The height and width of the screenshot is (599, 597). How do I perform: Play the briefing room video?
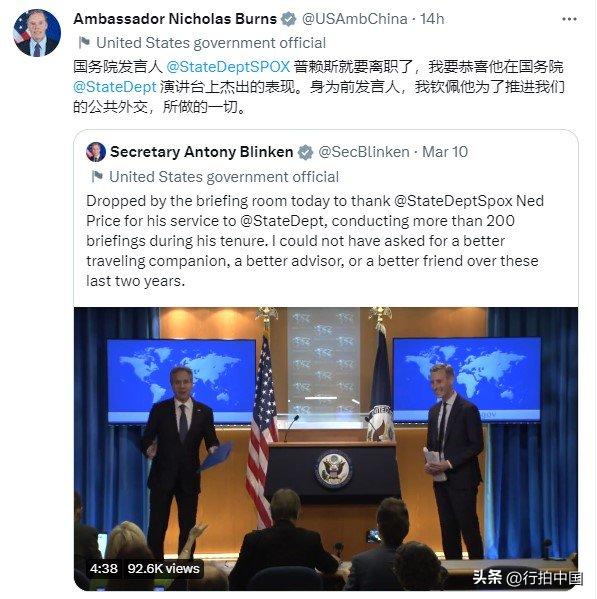(326, 448)
